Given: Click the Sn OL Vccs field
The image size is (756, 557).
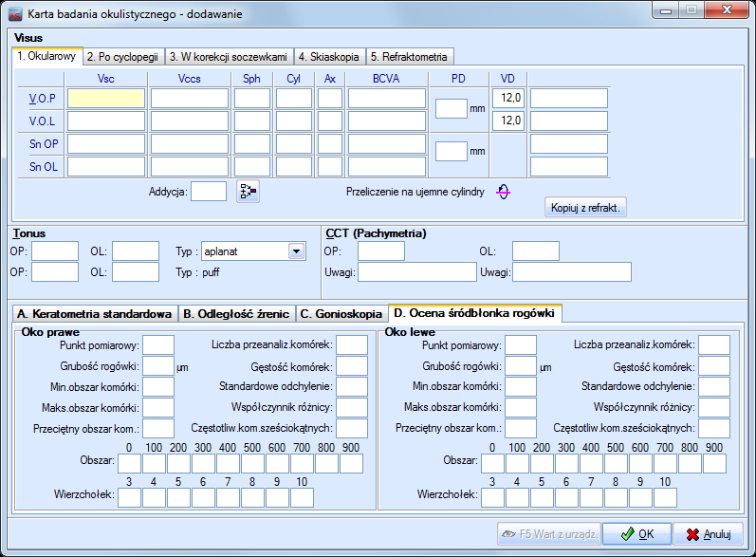Looking at the screenshot, I should click(190, 166).
